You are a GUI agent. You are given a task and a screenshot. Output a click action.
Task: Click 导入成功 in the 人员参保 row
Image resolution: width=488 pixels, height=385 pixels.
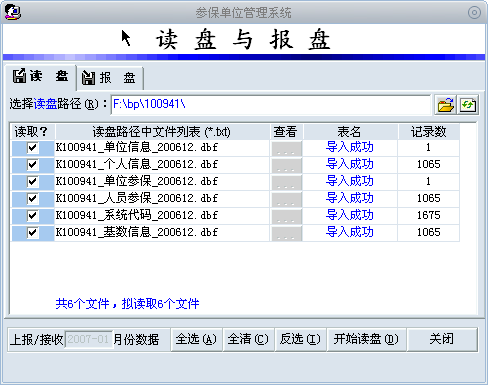click(350, 198)
